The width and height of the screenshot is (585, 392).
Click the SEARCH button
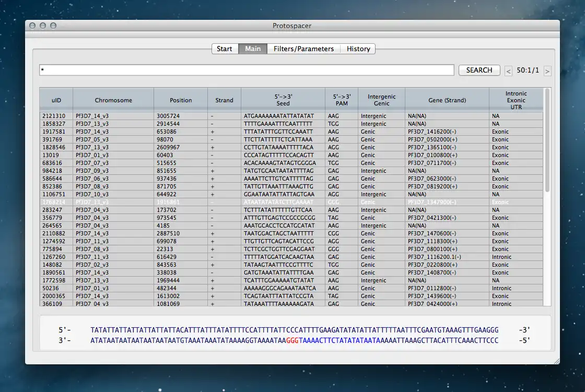[x=479, y=70]
